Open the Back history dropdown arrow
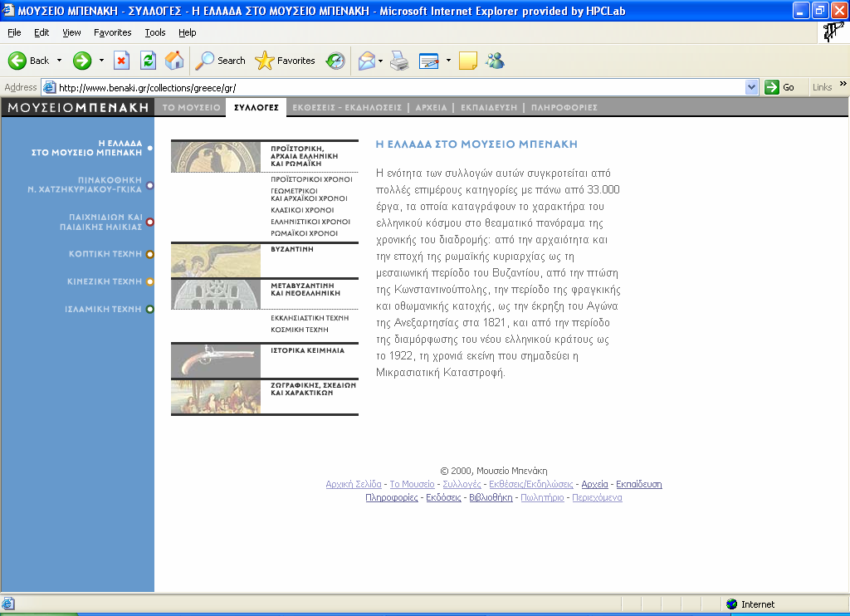Image resolution: width=850 pixels, height=616 pixels. tap(59, 61)
